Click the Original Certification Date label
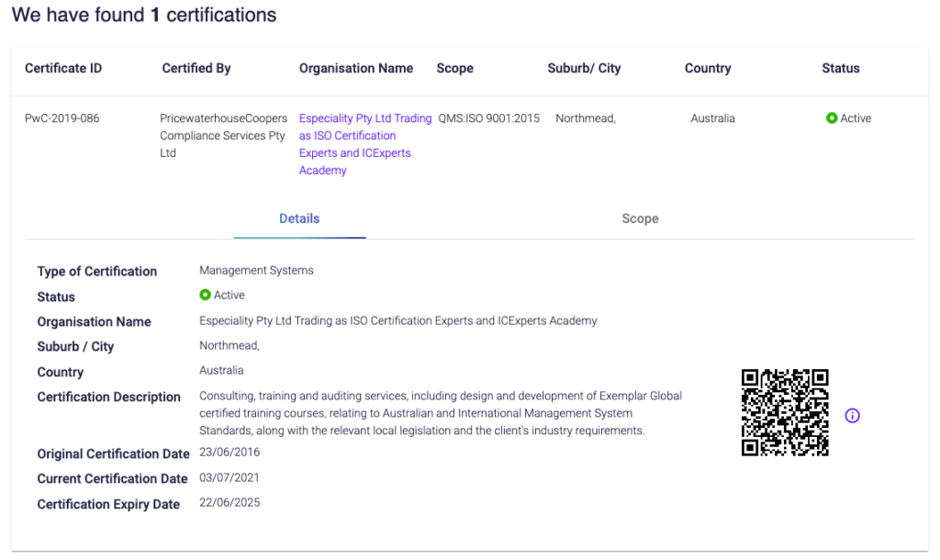This screenshot has width=940, height=560. click(113, 454)
